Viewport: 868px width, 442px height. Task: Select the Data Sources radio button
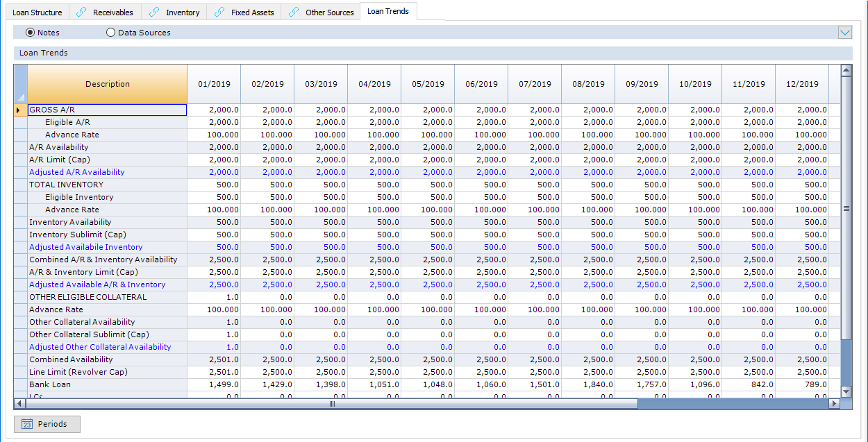coord(111,33)
